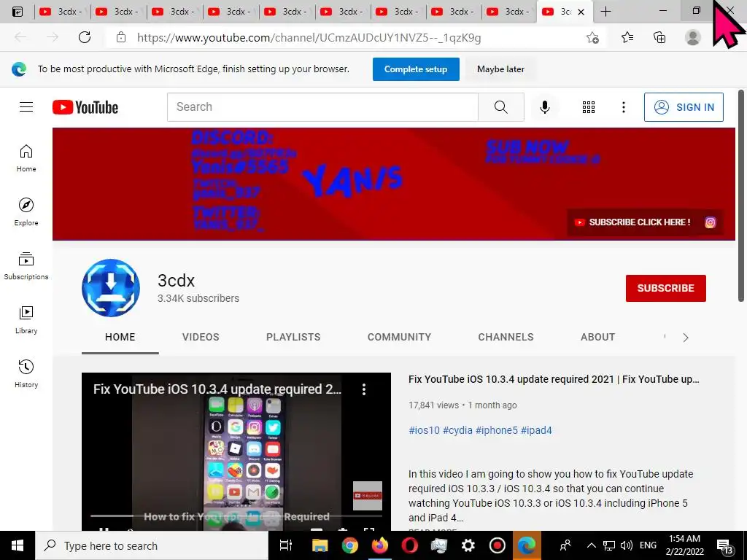
Task: Launch Google Chrome from taskbar
Action: pyautogui.click(x=349, y=545)
